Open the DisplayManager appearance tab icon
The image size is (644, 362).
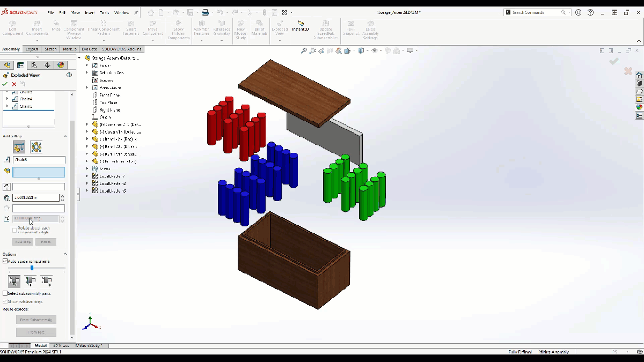(x=61, y=65)
